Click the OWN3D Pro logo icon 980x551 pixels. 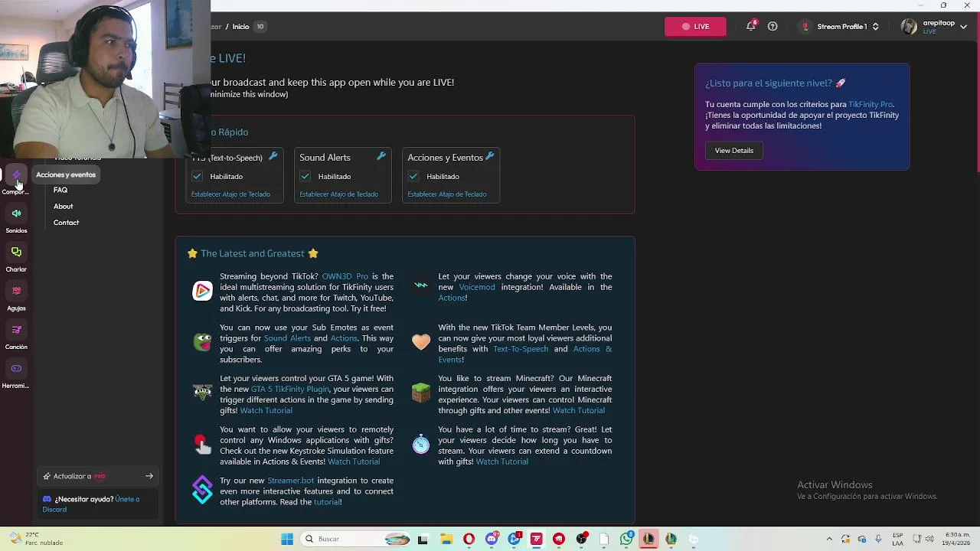pyautogui.click(x=202, y=291)
